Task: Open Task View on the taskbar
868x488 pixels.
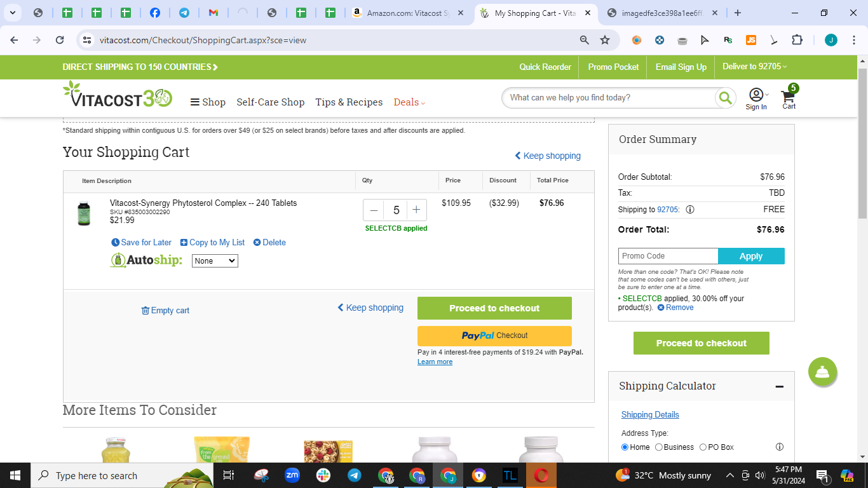Action: coord(229,475)
